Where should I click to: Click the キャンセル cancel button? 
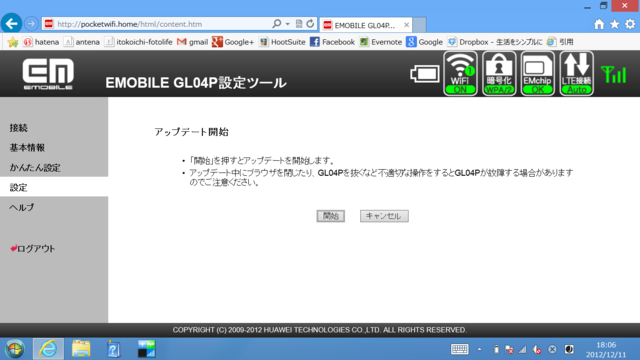tap(384, 216)
